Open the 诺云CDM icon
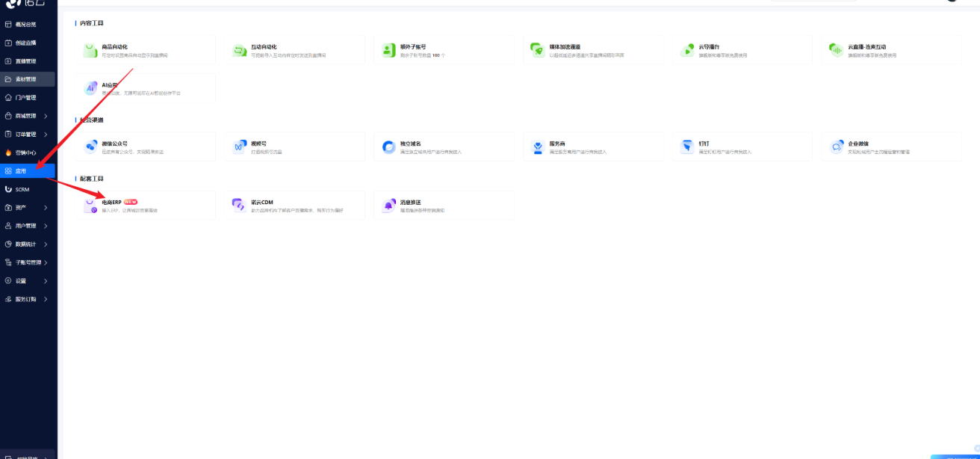This screenshot has width=980, height=459. [x=240, y=206]
